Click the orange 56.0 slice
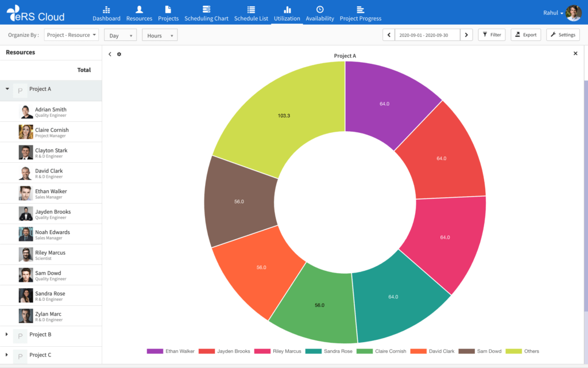This screenshot has width=588, height=368. (261, 267)
